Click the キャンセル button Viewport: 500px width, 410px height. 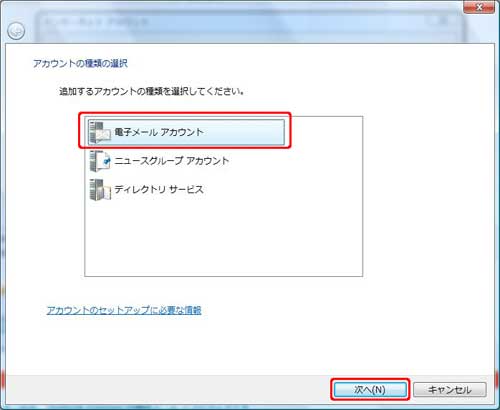(x=450, y=389)
